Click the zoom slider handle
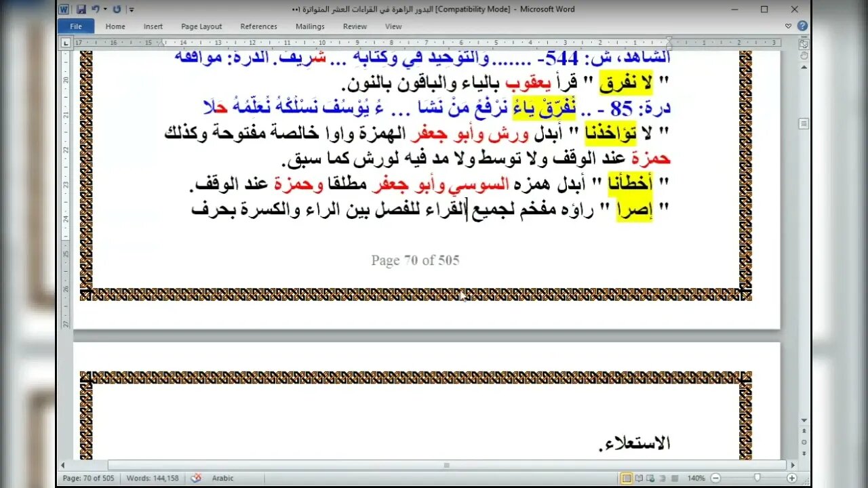Image resolution: width=868 pixels, height=488 pixels. 757,478
